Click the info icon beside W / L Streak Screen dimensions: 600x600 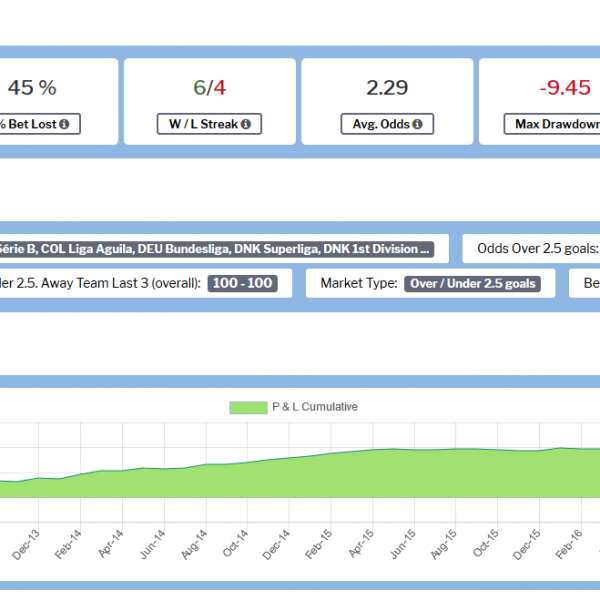tap(246, 124)
